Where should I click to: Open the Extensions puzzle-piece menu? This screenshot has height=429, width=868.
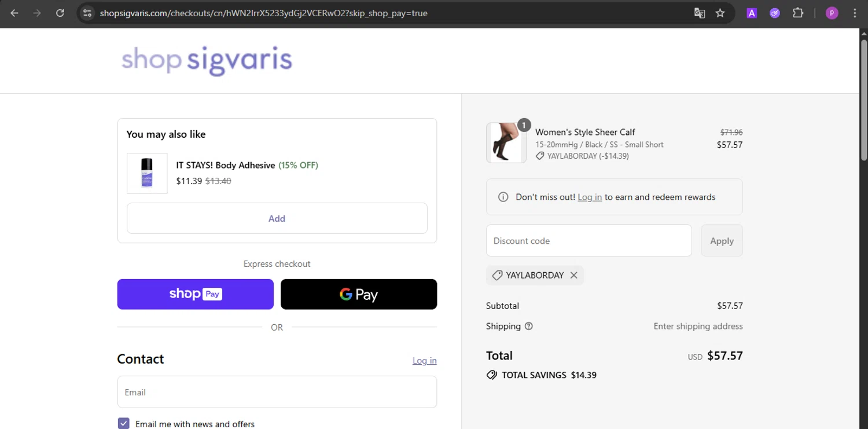coord(798,13)
